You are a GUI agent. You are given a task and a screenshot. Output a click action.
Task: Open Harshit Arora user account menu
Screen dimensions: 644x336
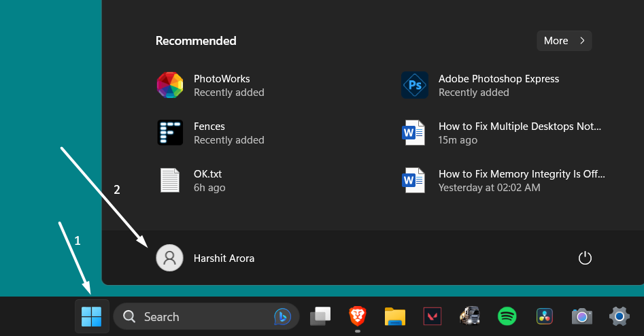pos(205,258)
